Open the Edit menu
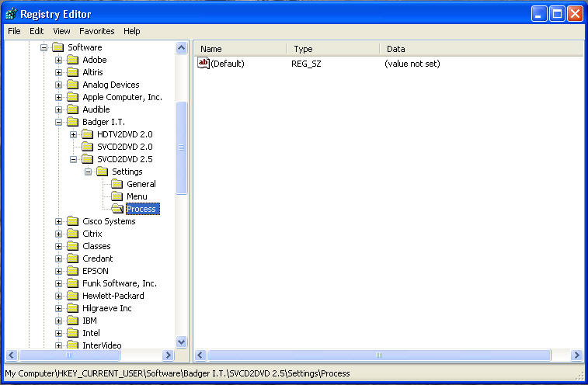588x385 pixels. pos(37,31)
